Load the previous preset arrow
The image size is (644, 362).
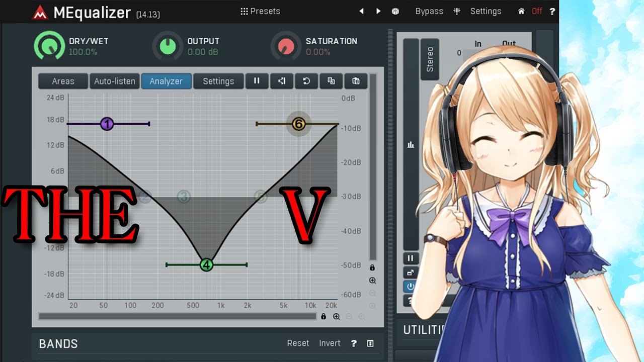point(361,11)
